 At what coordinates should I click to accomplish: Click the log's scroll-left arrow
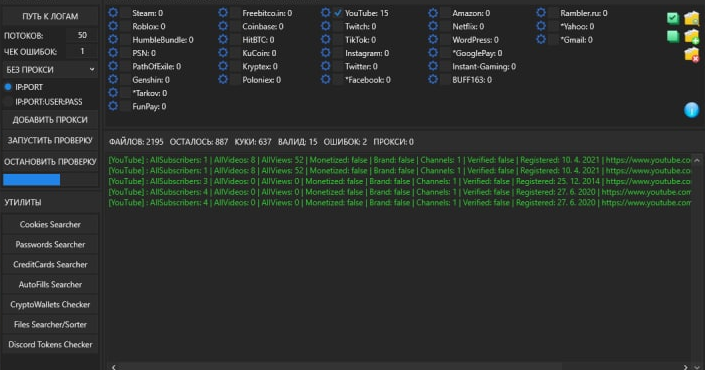(114, 367)
